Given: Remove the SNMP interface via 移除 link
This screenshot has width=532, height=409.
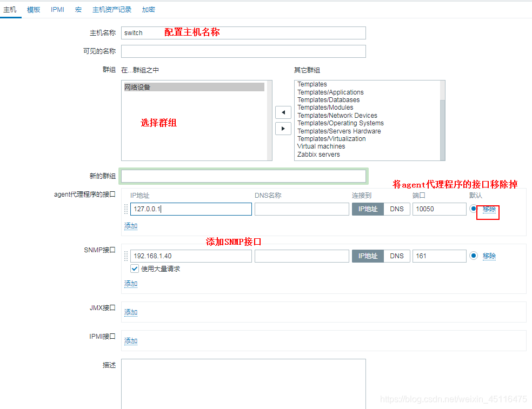Looking at the screenshot, I should pyautogui.click(x=489, y=256).
